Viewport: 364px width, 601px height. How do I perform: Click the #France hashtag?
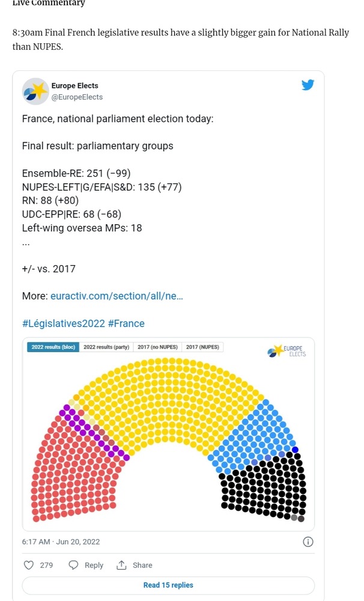[126, 323]
